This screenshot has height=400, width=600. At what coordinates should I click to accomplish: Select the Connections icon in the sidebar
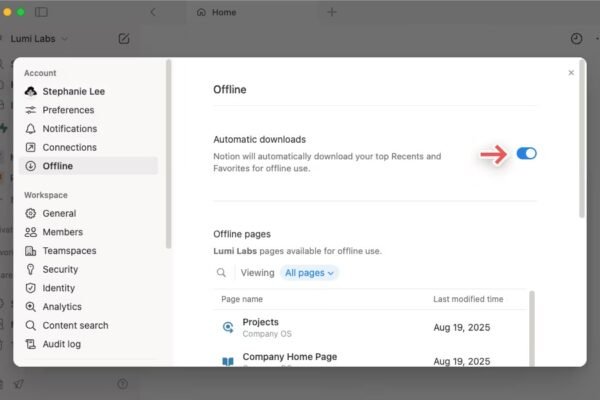click(x=31, y=148)
